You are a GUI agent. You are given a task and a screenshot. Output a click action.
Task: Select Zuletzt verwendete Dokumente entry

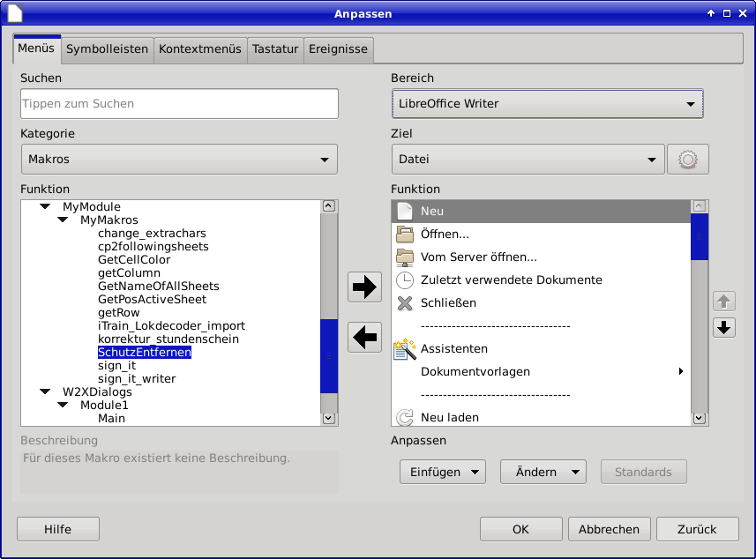point(511,280)
